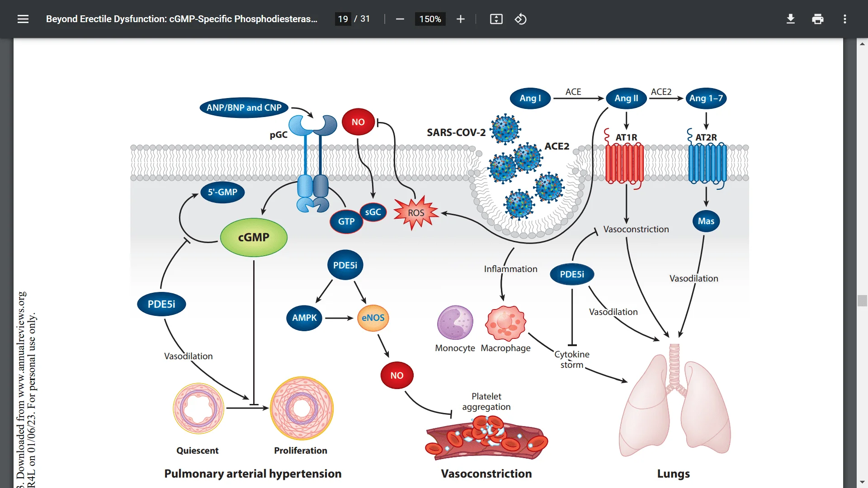Screen dimensions: 868x488
Task: Click the 'SARS-COV-2' label
Action: point(456,132)
